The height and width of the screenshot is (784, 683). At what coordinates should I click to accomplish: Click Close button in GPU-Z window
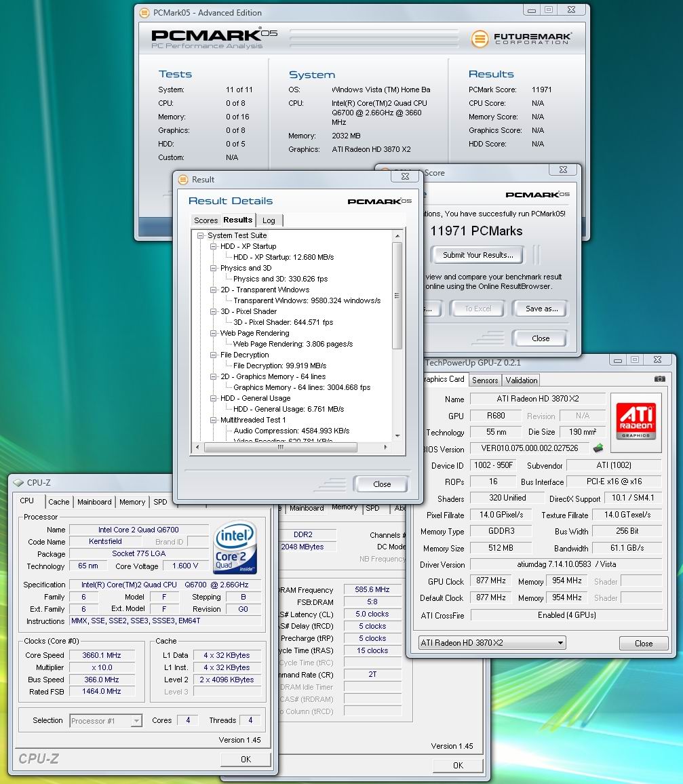click(x=644, y=644)
